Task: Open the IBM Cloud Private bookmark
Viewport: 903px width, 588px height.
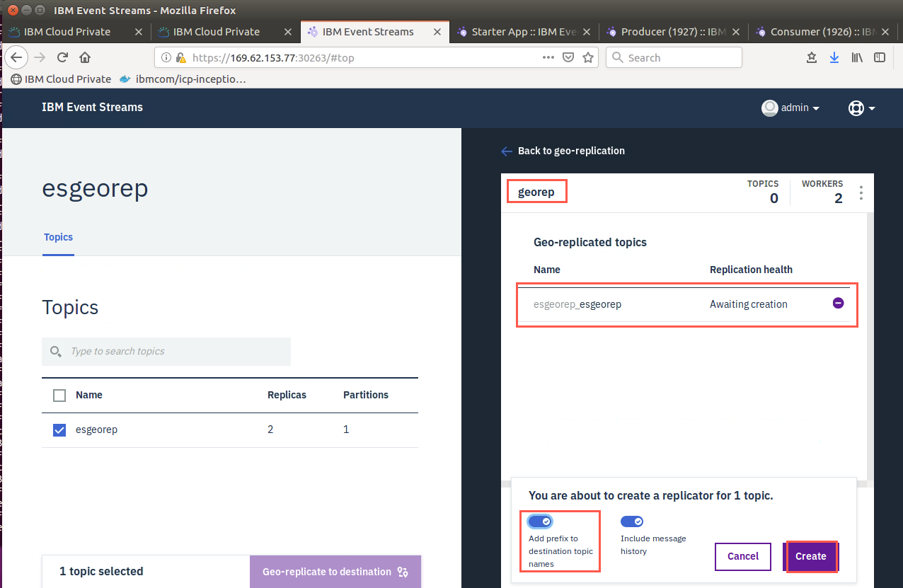Action: [x=61, y=79]
